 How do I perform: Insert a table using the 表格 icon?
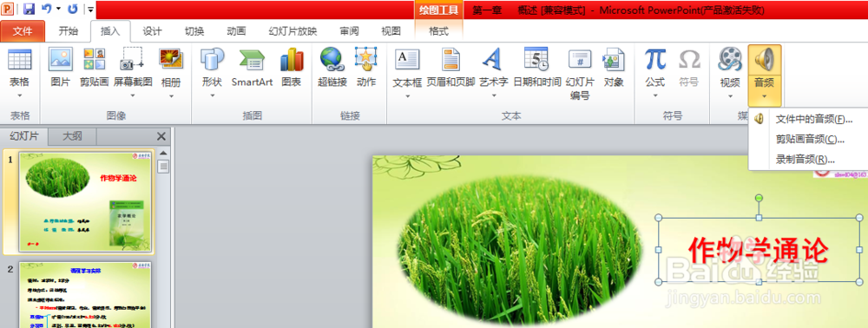click(19, 59)
